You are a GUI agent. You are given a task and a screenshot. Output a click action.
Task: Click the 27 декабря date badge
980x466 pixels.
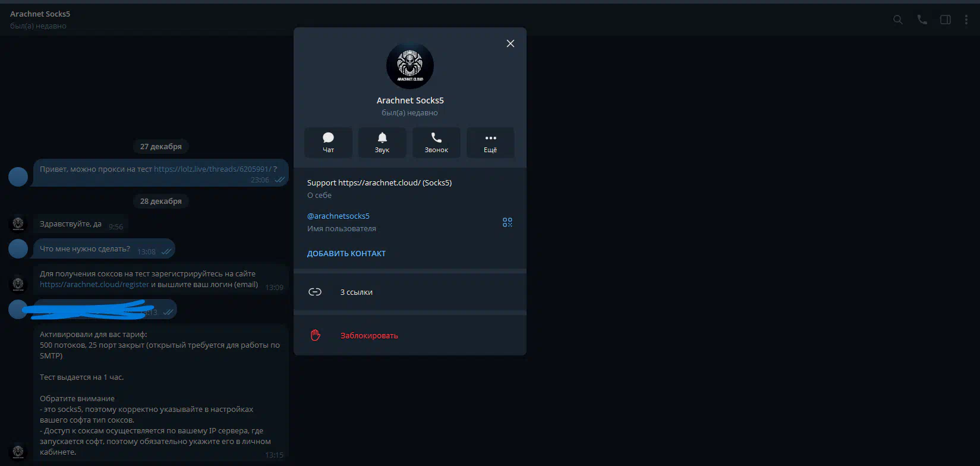(161, 146)
